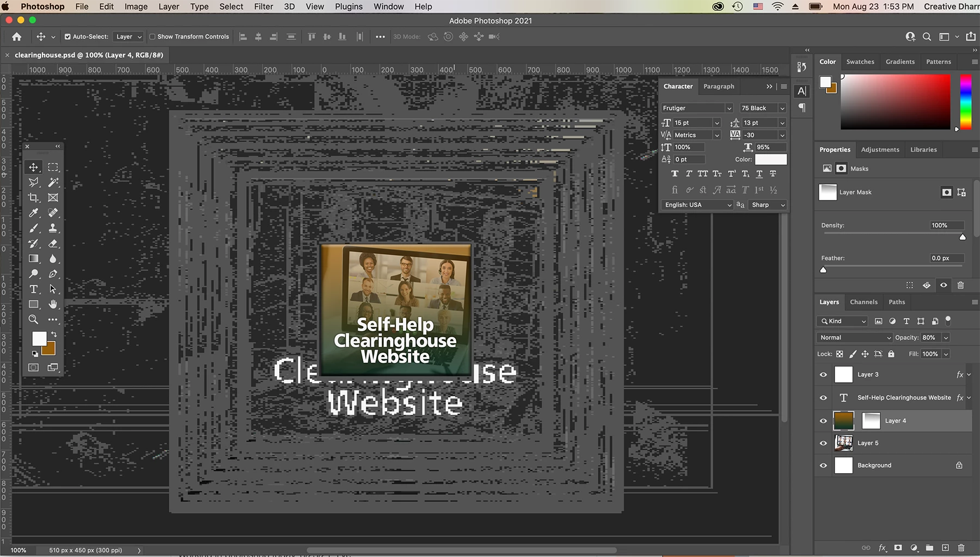
Task: Open the Sharp anti-aliasing dropdown
Action: click(x=768, y=205)
